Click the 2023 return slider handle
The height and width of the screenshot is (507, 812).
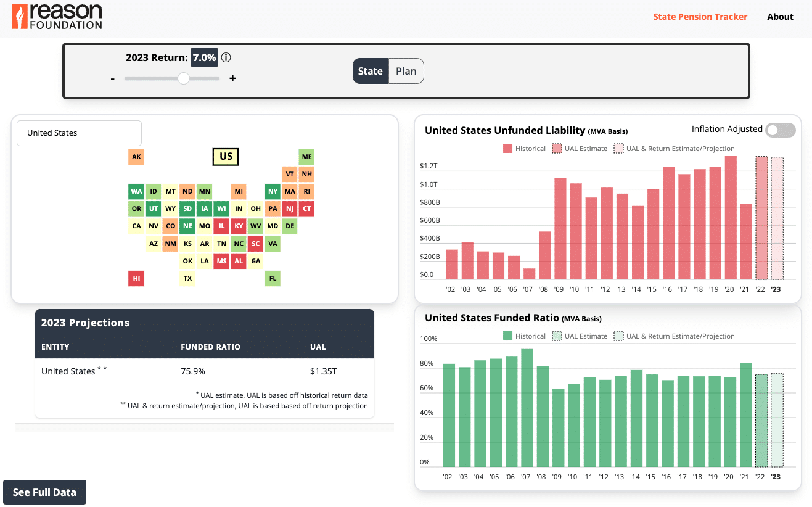(x=184, y=78)
